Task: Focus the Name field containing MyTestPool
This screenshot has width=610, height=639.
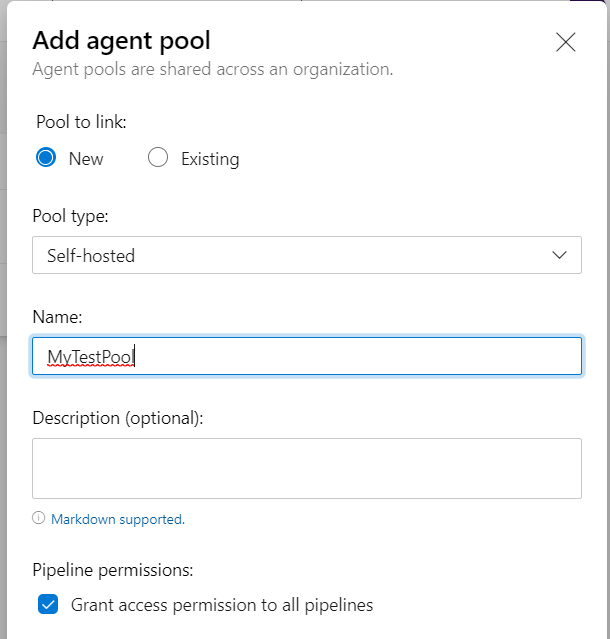Action: [x=307, y=356]
